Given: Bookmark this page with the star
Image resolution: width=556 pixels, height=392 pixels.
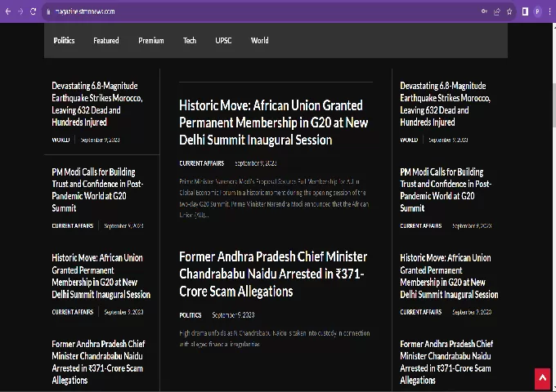Looking at the screenshot, I should click(509, 11).
